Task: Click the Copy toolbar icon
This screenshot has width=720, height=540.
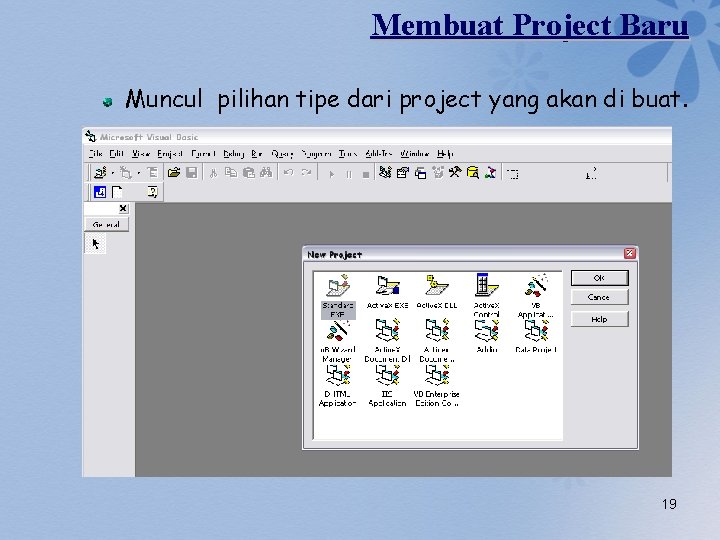Action: point(231,173)
